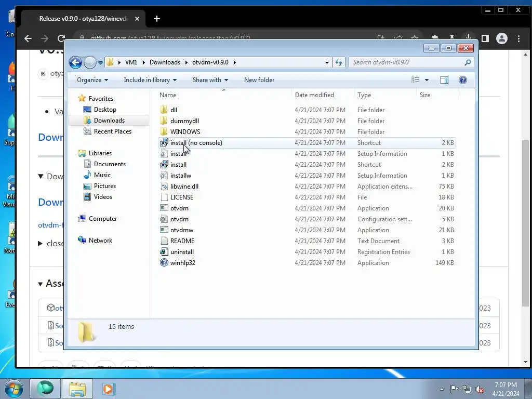Expand the arrow after otvdm-v0.9.0 breadcrumb
The width and height of the screenshot is (532, 399).
[234, 62]
